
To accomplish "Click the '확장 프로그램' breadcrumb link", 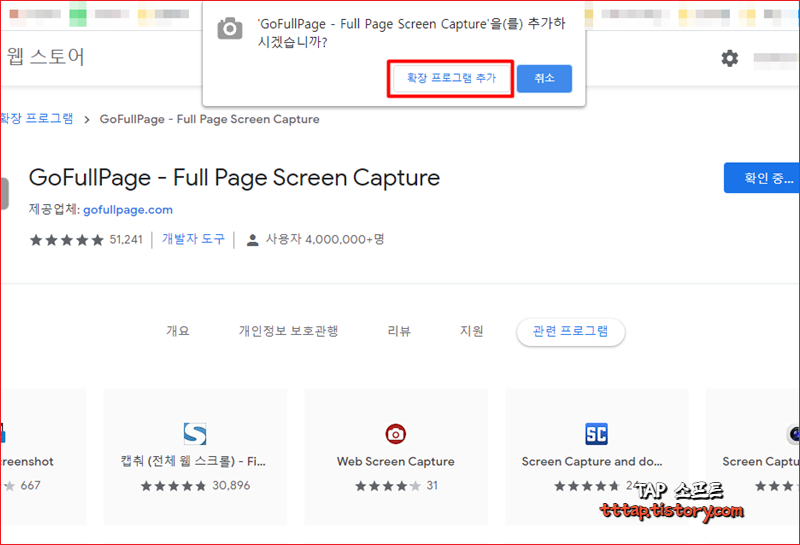I will (37, 118).
